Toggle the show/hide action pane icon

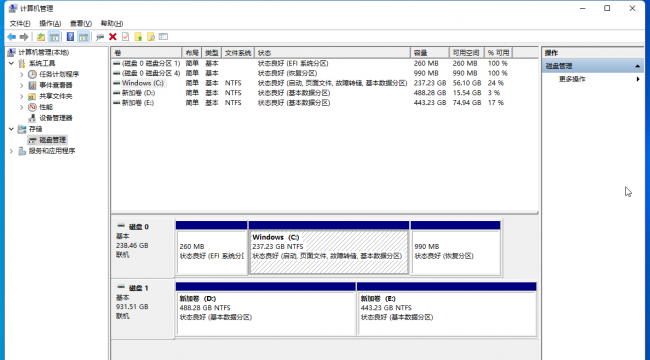83,37
